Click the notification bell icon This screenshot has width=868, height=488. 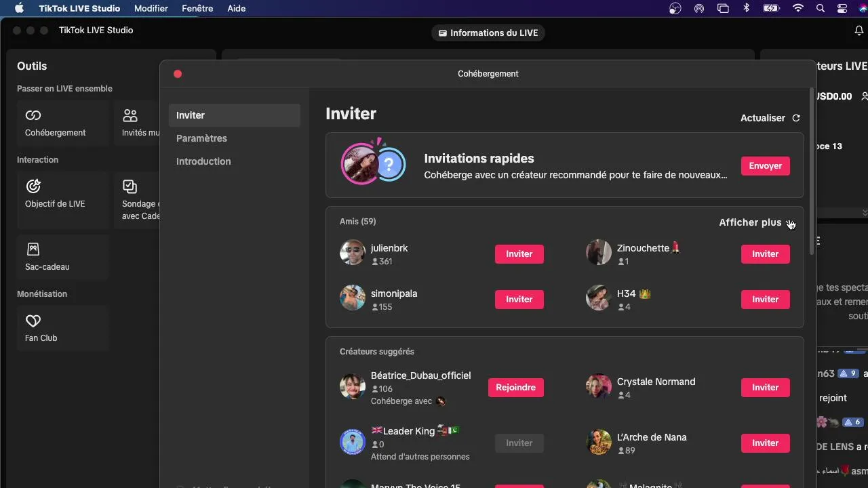point(859,31)
